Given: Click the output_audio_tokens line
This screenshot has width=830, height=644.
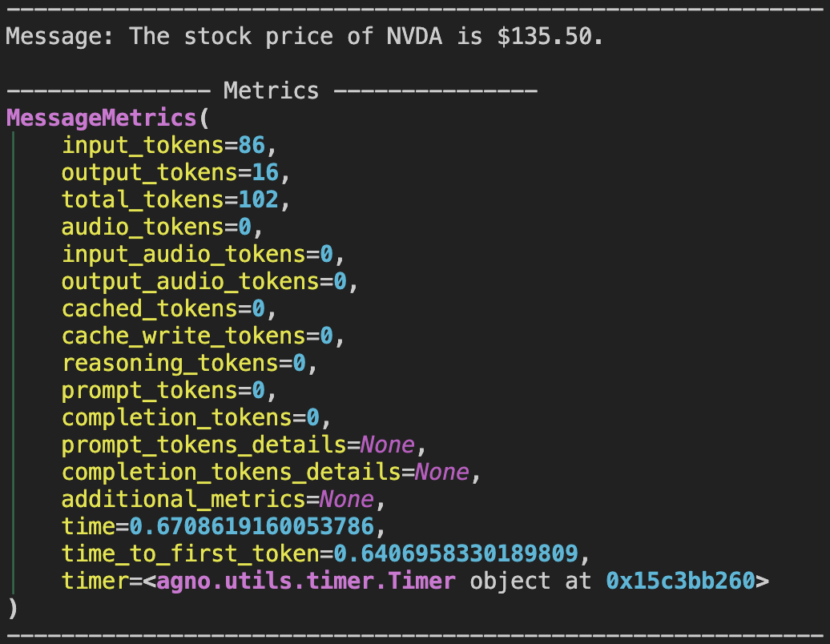Looking at the screenshot, I should click(x=210, y=281).
